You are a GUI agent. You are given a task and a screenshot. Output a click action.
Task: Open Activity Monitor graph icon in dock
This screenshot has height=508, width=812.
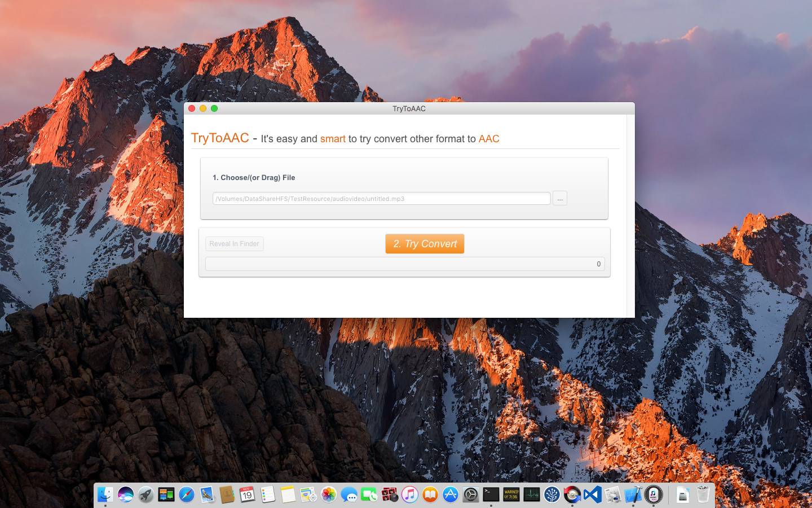tap(531, 495)
